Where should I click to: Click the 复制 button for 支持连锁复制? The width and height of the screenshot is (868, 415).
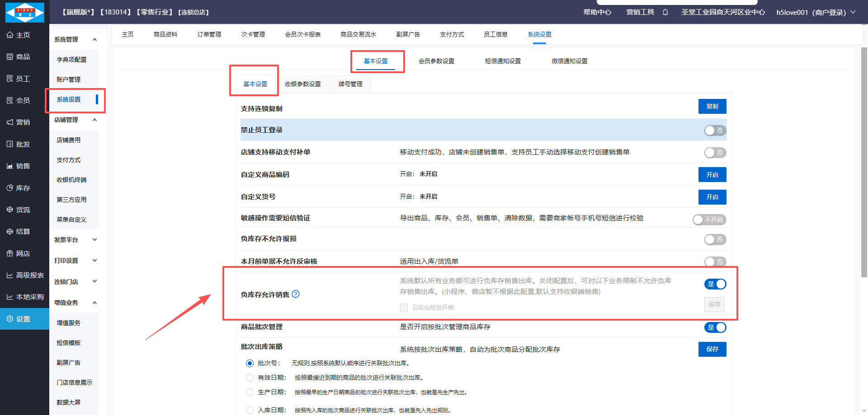[x=712, y=107]
